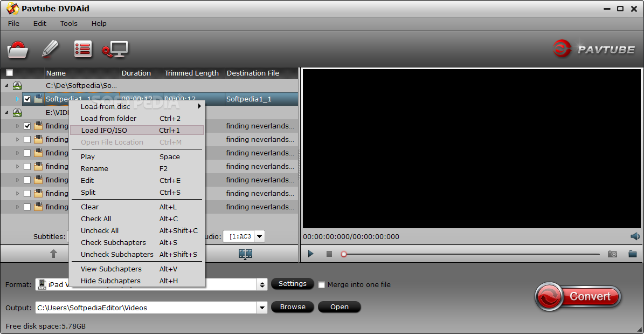Click in the Output path field
The image size is (644, 334).
[146, 307]
